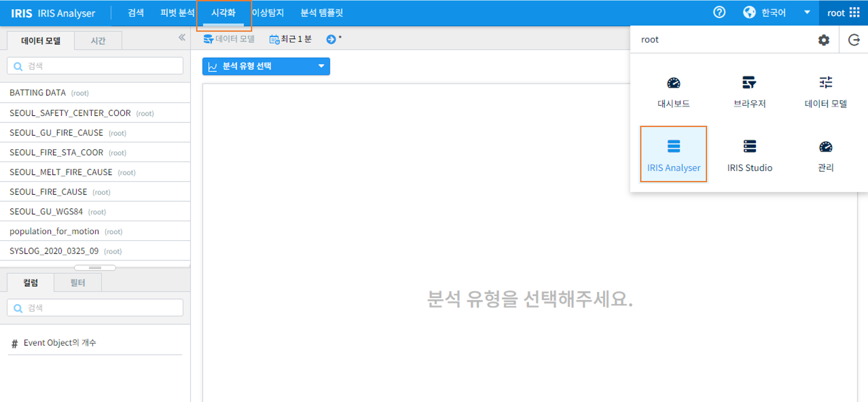
Task: Click the globe language icon
Action: pos(749,12)
